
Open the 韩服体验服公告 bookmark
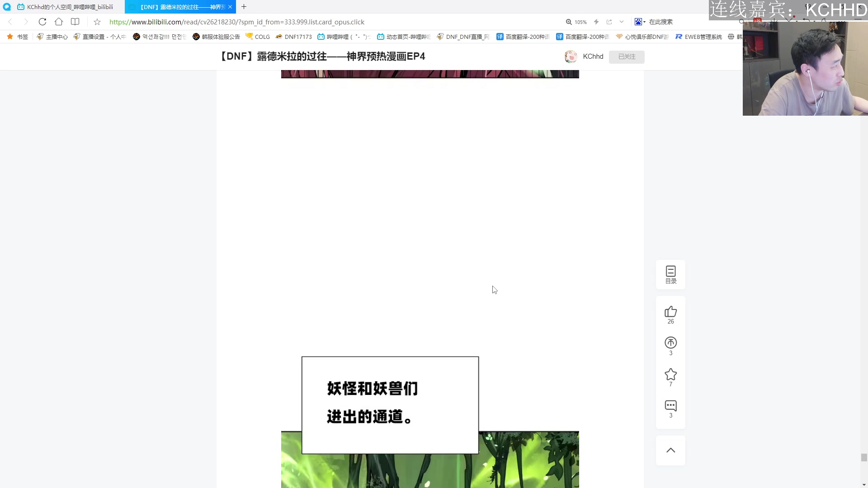(216, 37)
